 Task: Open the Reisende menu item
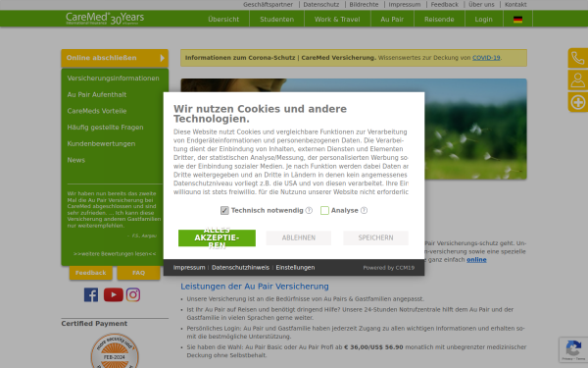click(439, 20)
